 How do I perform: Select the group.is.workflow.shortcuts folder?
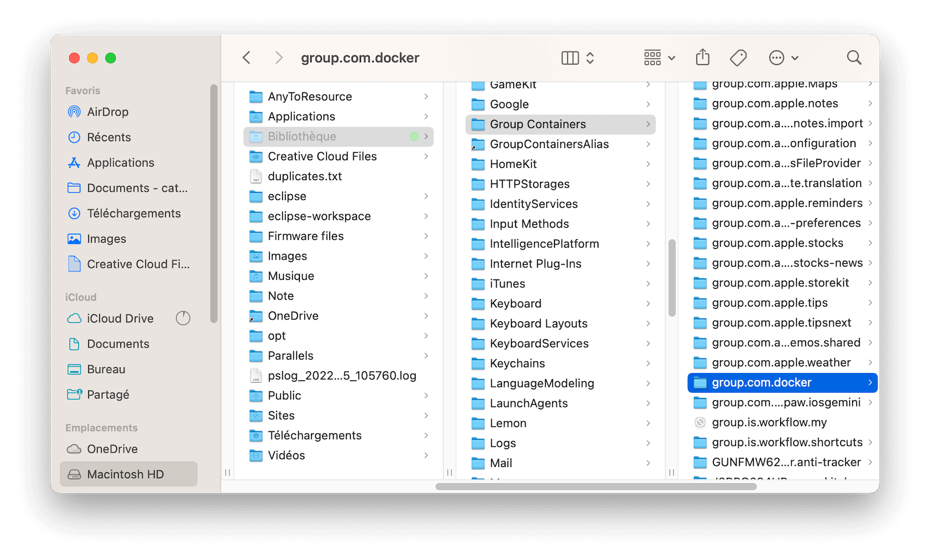[782, 442]
